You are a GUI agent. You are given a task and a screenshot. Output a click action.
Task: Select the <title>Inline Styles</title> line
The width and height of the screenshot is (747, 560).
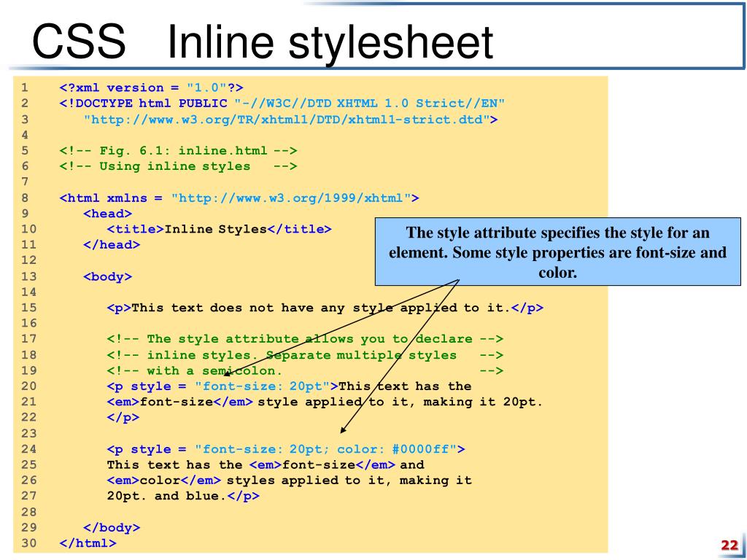(x=219, y=229)
